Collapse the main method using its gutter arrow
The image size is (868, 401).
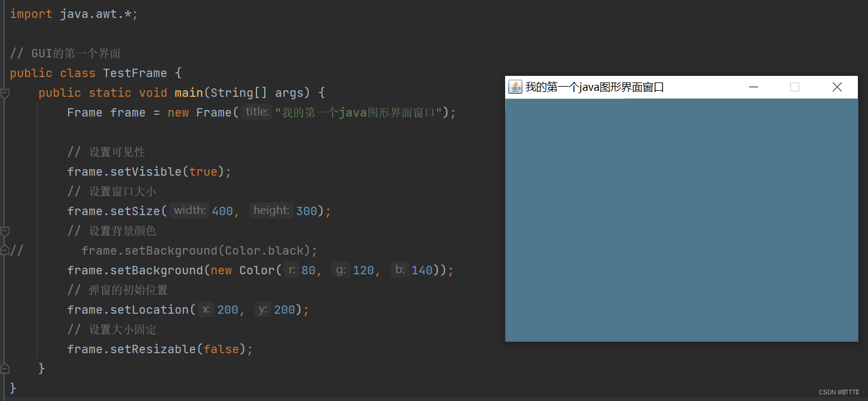(x=5, y=93)
